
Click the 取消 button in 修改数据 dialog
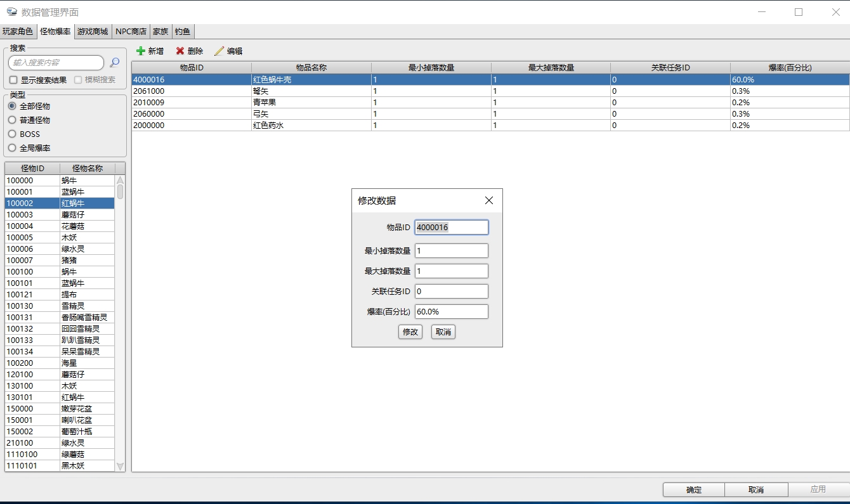tap(443, 332)
